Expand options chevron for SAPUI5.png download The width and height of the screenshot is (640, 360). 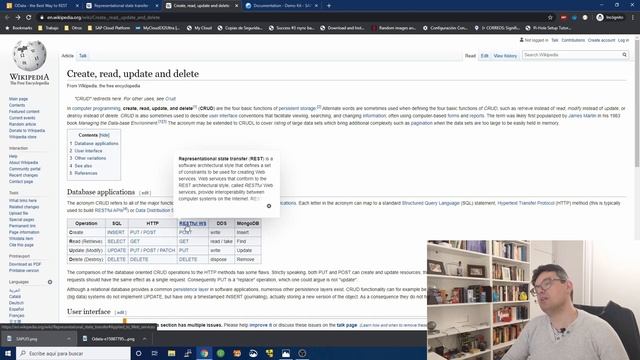pos(69,339)
